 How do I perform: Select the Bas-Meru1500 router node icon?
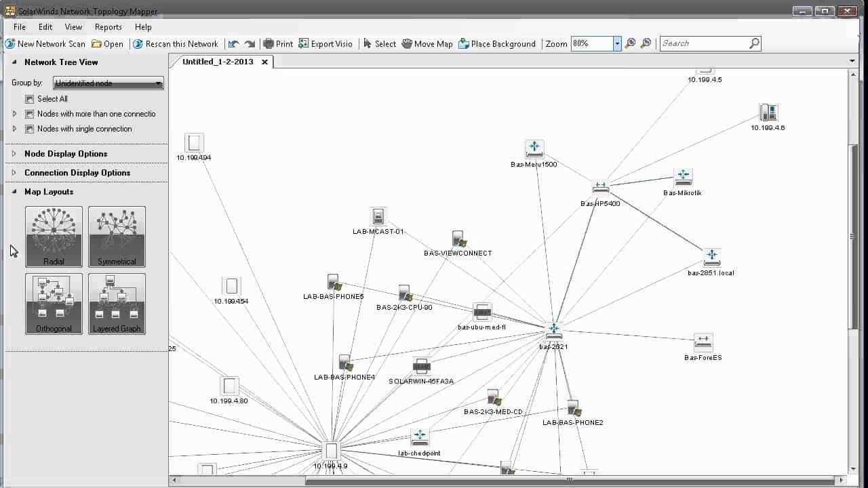[534, 149]
